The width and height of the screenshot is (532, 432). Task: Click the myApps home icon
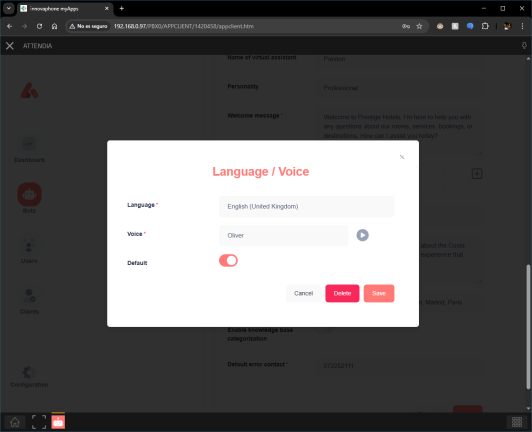tap(15, 422)
